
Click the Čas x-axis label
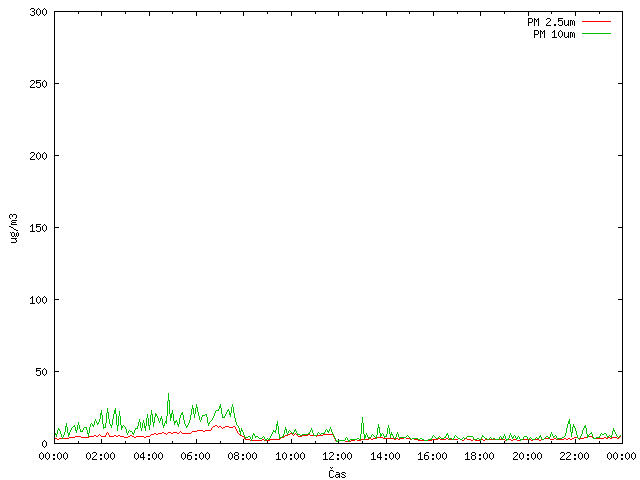[x=337, y=473]
